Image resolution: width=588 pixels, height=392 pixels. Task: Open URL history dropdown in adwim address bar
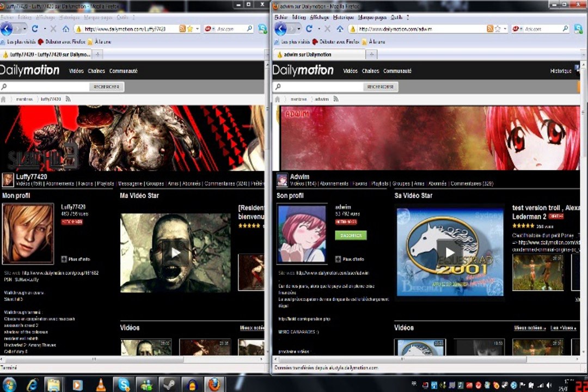(x=505, y=28)
